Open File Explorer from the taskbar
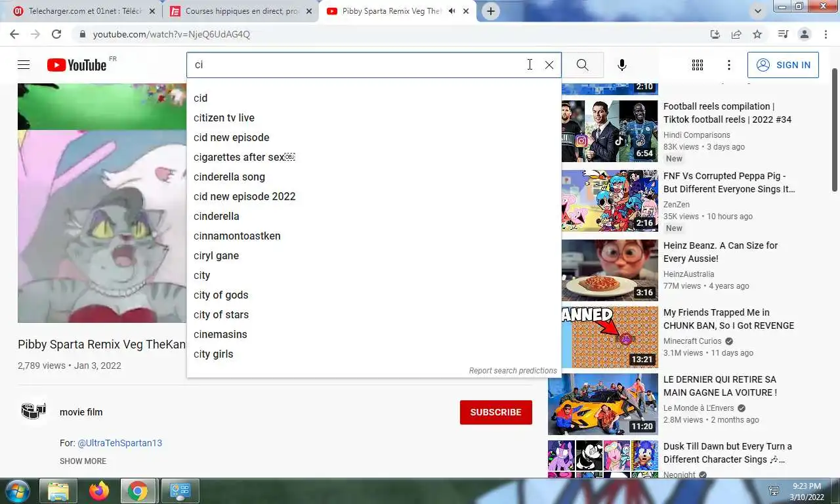 58,491
